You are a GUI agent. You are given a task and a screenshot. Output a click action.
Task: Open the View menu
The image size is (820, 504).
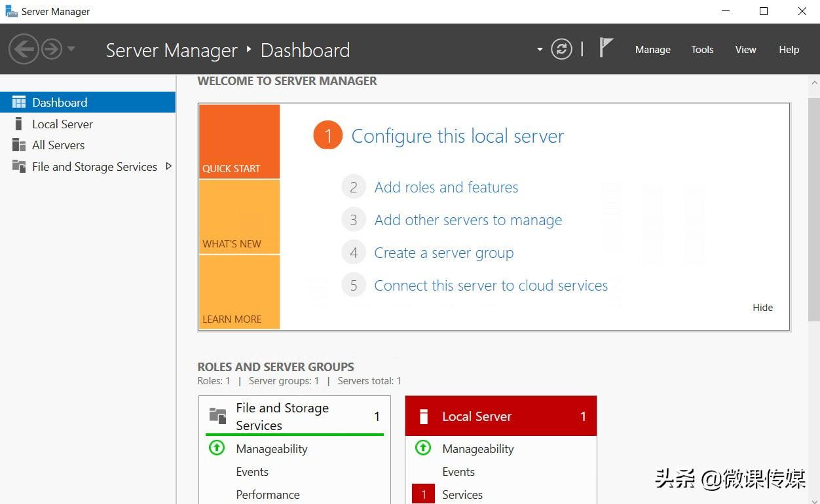(745, 50)
